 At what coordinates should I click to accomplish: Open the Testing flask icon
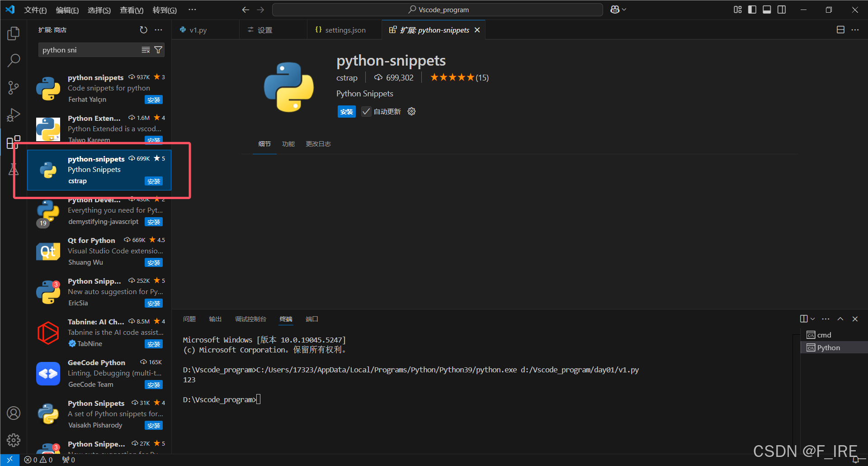click(x=14, y=169)
